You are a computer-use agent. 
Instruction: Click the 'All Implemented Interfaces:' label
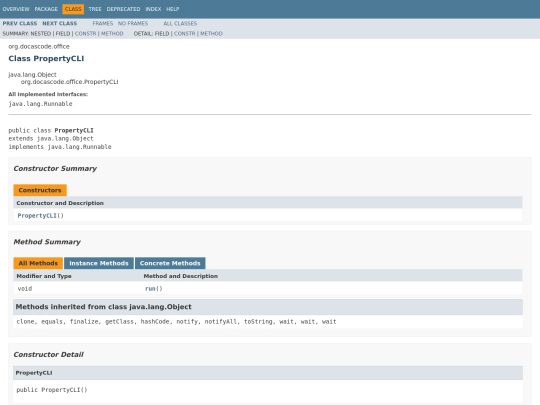48,94
